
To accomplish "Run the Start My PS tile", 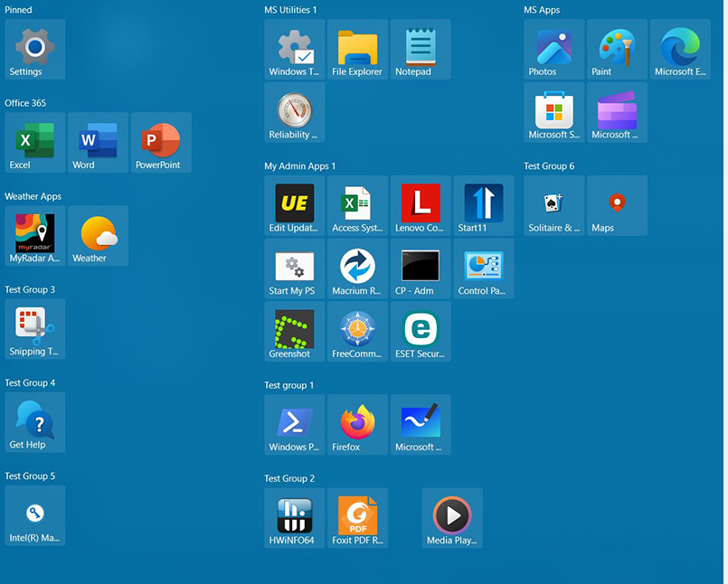I will coord(294,268).
